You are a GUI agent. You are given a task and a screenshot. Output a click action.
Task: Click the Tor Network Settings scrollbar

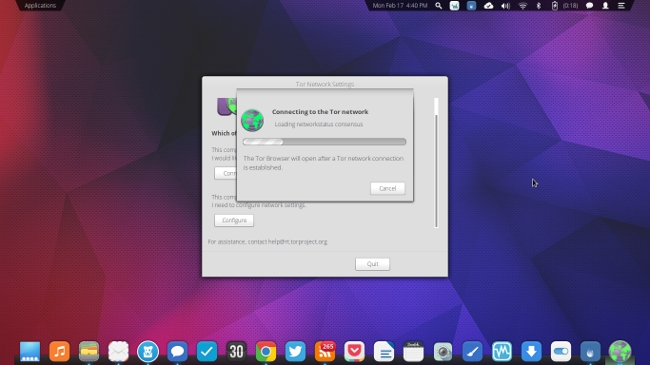point(436,163)
